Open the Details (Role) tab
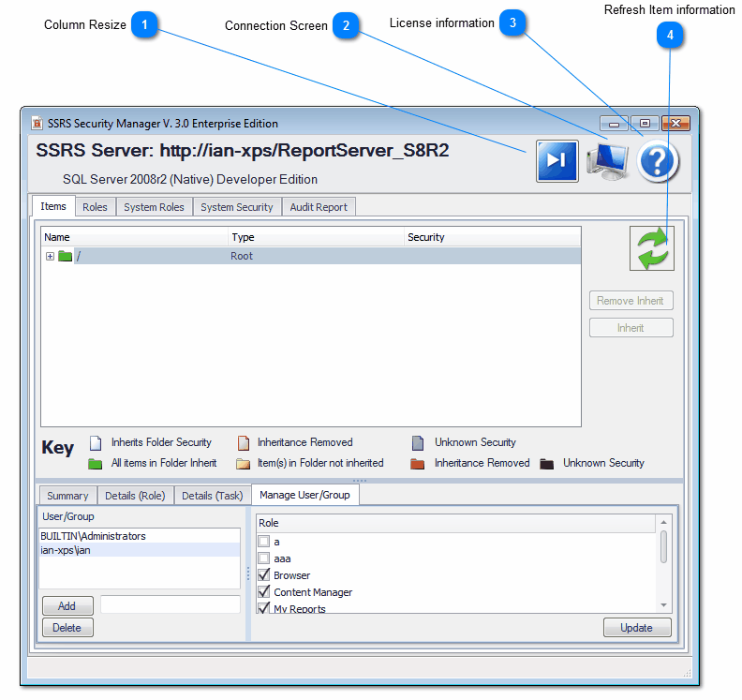742x700 pixels. pos(135,496)
